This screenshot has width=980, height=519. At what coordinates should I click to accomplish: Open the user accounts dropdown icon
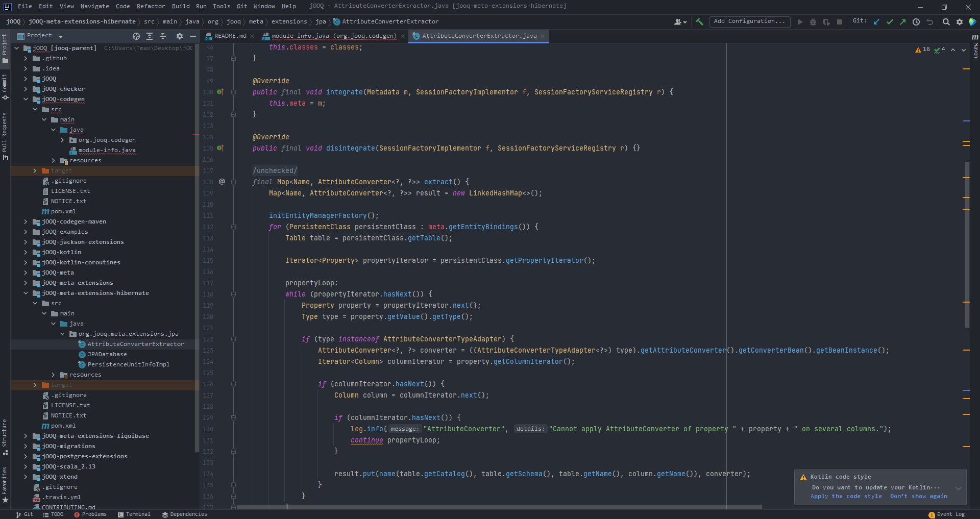click(x=680, y=22)
